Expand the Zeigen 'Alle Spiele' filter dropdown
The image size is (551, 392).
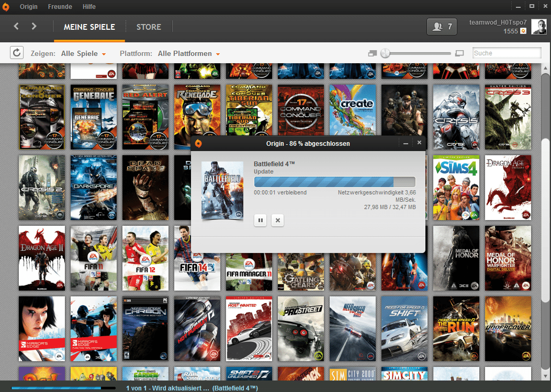coord(84,54)
